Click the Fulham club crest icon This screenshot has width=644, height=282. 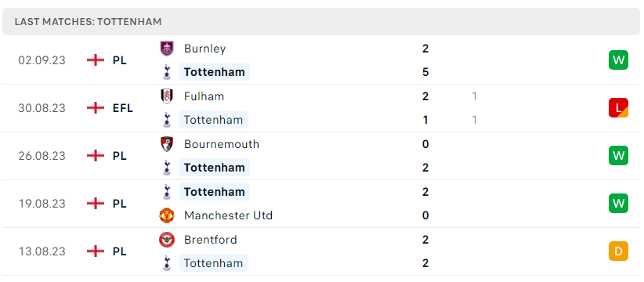coord(167,96)
